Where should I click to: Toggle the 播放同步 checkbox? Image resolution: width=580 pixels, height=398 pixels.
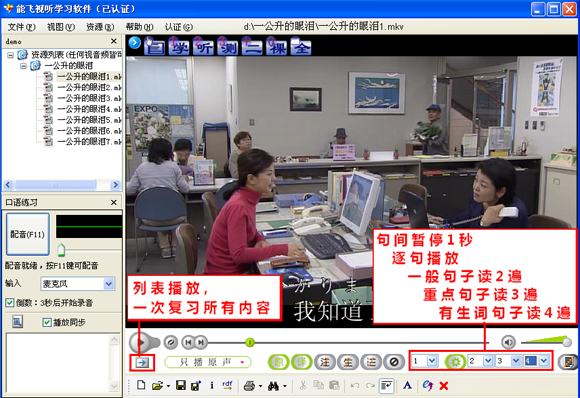click(47, 322)
